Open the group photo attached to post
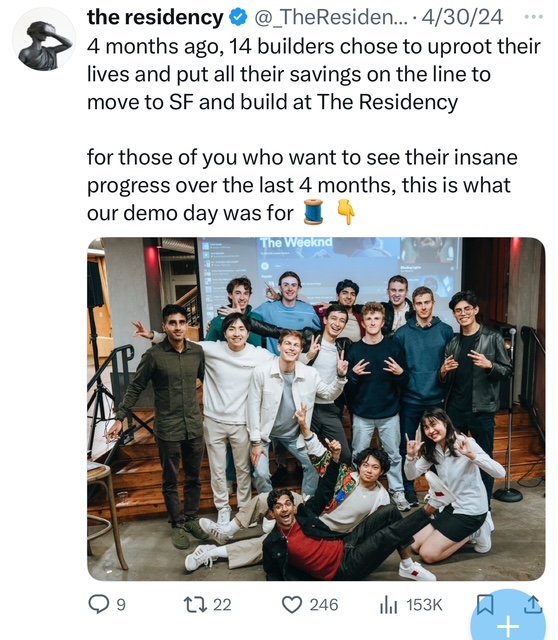Viewport: 558px width, 640px height. coord(316,409)
